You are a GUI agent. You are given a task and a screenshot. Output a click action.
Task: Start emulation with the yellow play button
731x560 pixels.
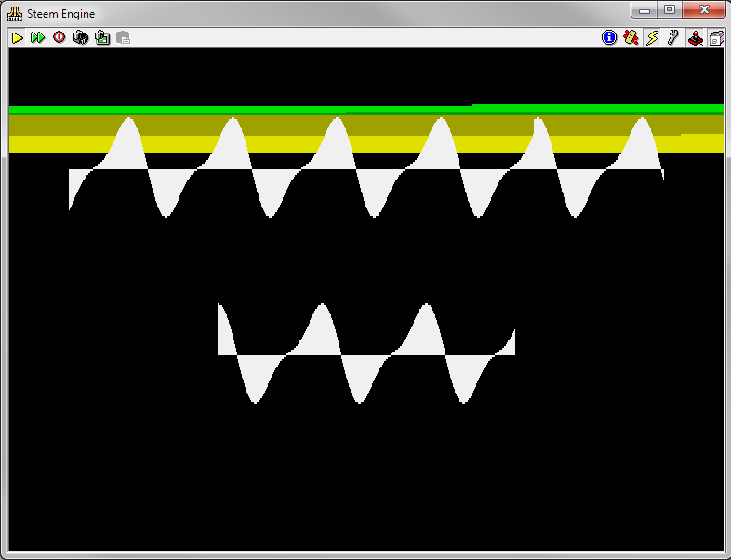pos(18,38)
